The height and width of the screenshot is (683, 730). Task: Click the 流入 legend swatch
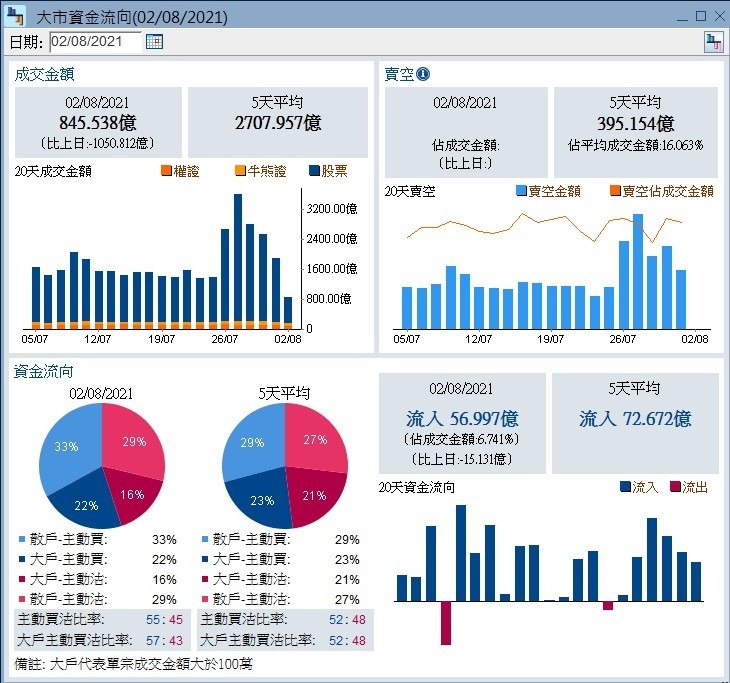pos(625,487)
